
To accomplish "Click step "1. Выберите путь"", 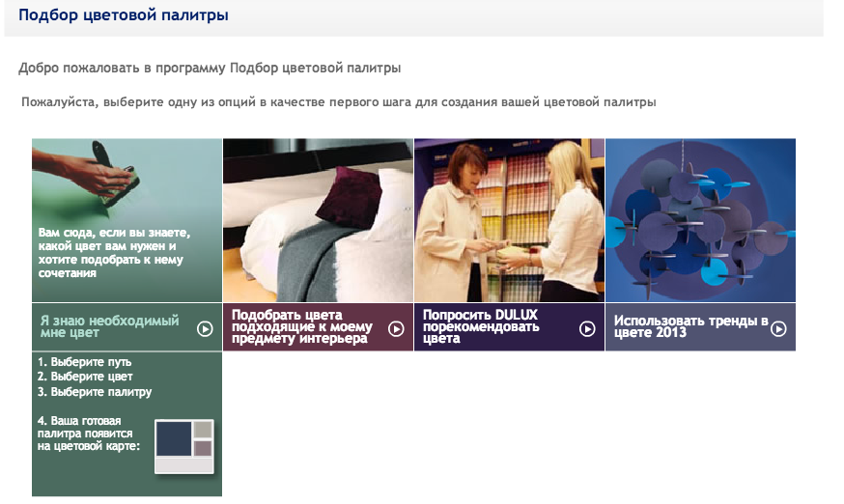I will tap(84, 362).
